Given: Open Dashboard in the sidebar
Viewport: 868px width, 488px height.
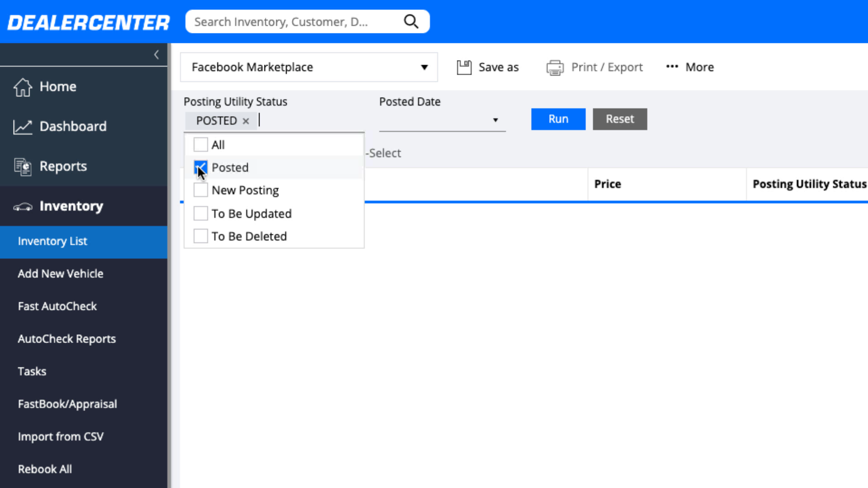Looking at the screenshot, I should [84, 127].
